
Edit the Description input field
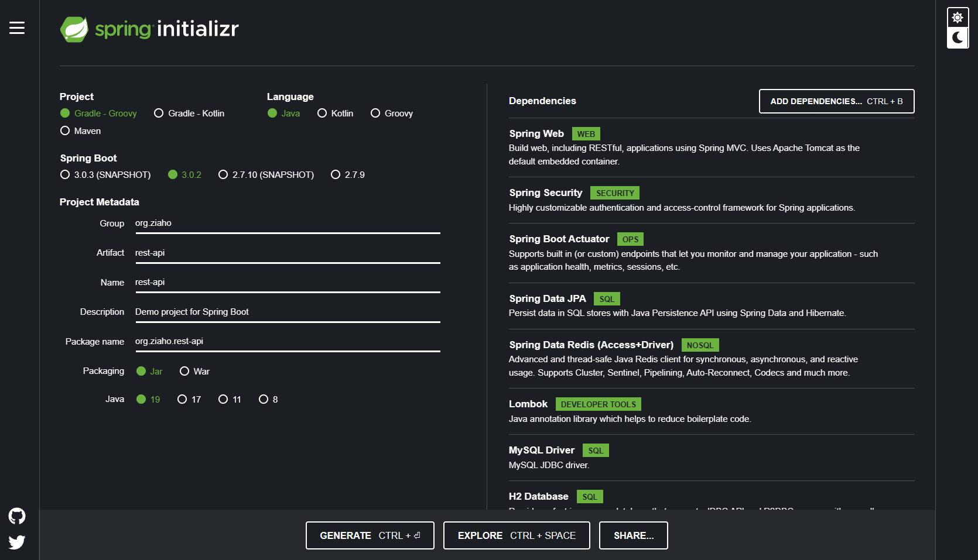point(288,312)
